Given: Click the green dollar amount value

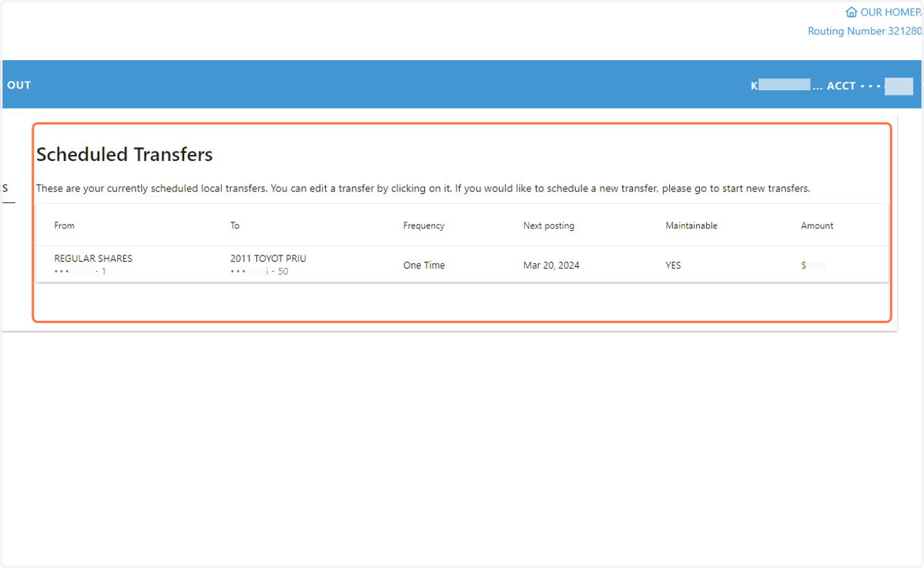Looking at the screenshot, I should (x=814, y=265).
